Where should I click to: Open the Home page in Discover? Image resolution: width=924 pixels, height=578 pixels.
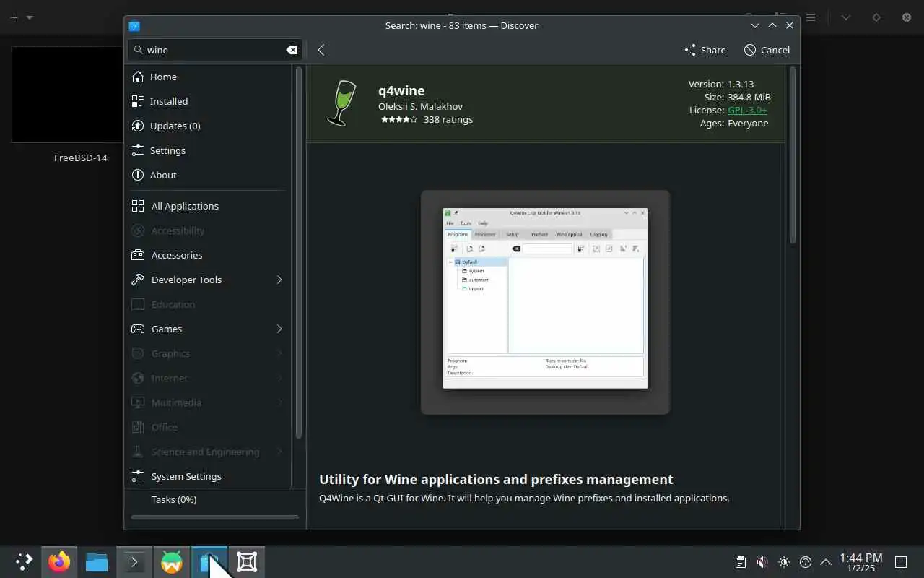pos(209,77)
